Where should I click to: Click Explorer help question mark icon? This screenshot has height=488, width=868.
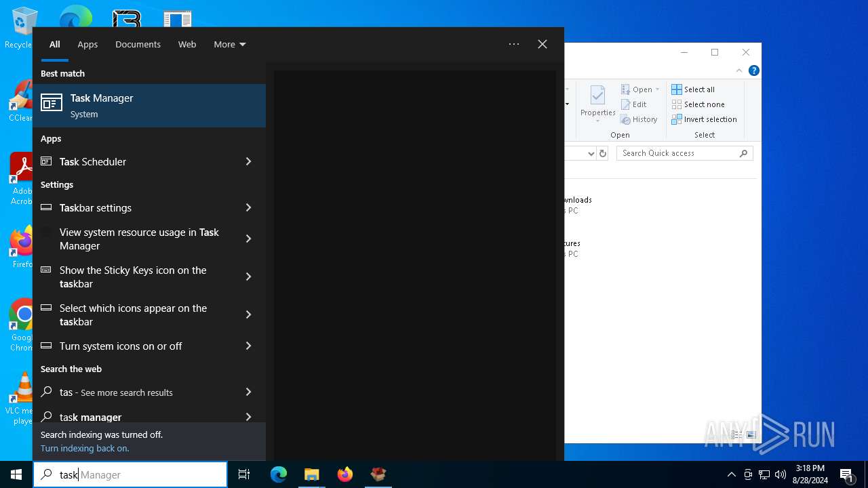(753, 70)
